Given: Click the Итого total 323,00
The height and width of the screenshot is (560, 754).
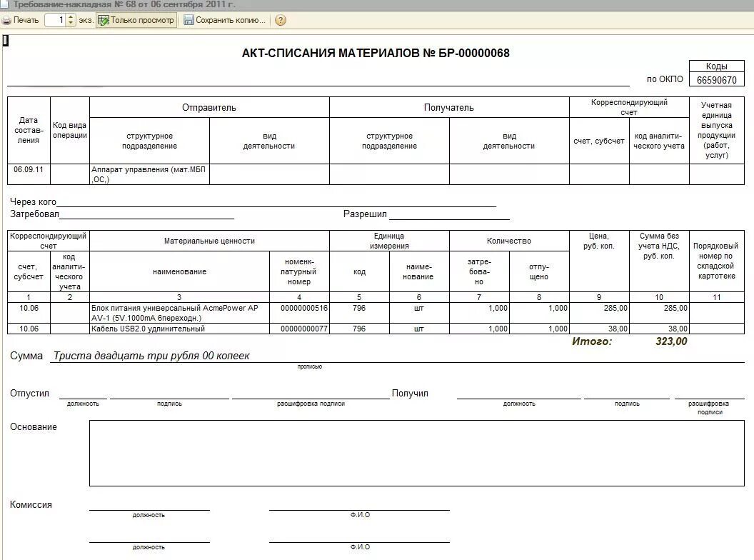Looking at the screenshot, I should [671, 341].
